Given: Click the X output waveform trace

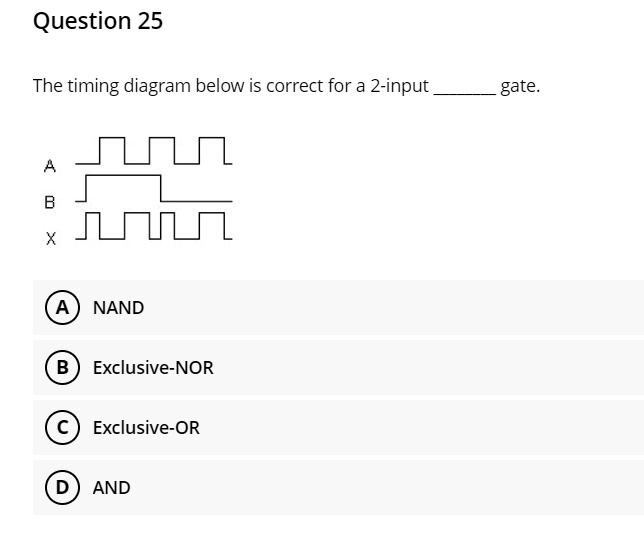Looking at the screenshot, I should pyautogui.click(x=154, y=225).
